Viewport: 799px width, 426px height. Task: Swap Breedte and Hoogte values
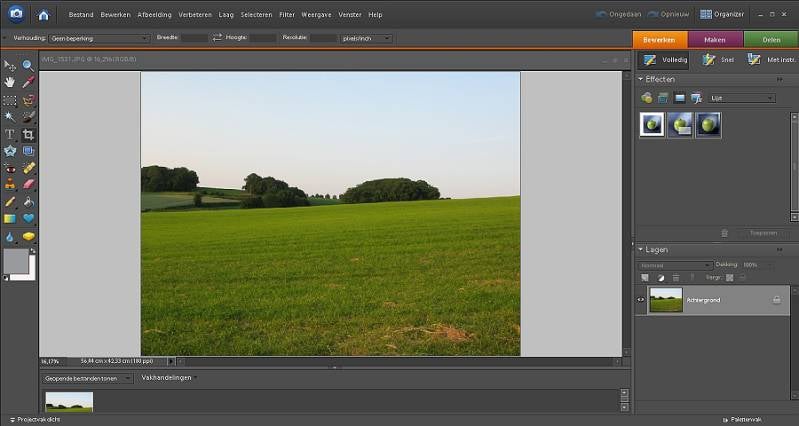click(x=217, y=38)
